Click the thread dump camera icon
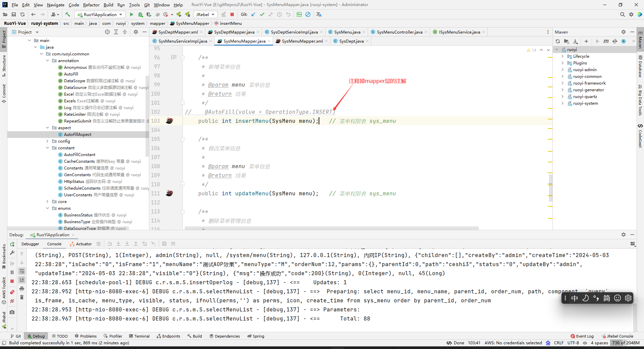 [x=12, y=312]
